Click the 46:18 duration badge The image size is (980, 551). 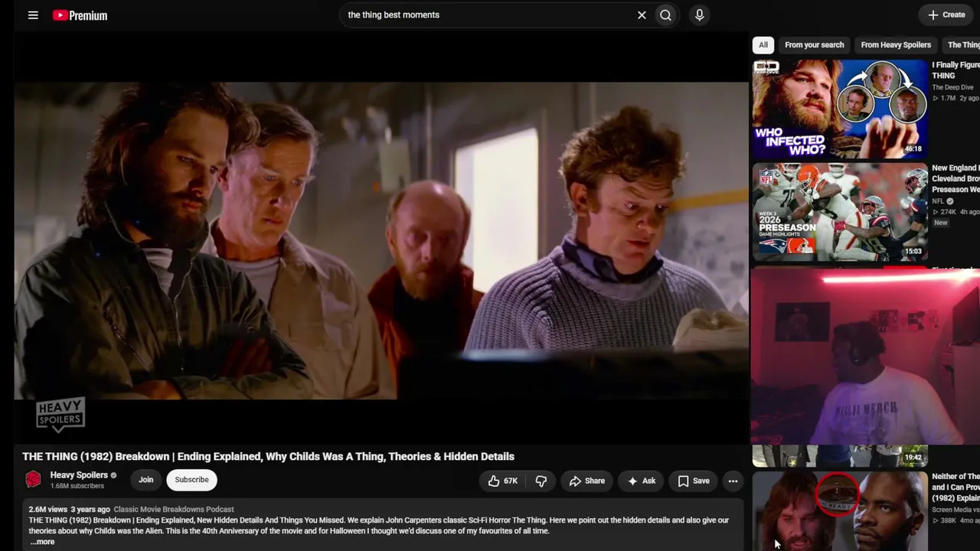[913, 149]
